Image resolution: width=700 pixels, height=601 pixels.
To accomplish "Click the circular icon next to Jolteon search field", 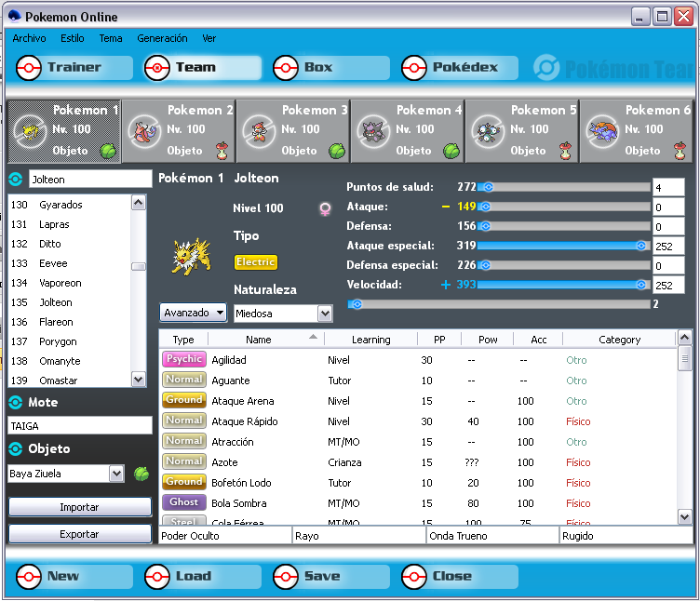I will coord(15,180).
